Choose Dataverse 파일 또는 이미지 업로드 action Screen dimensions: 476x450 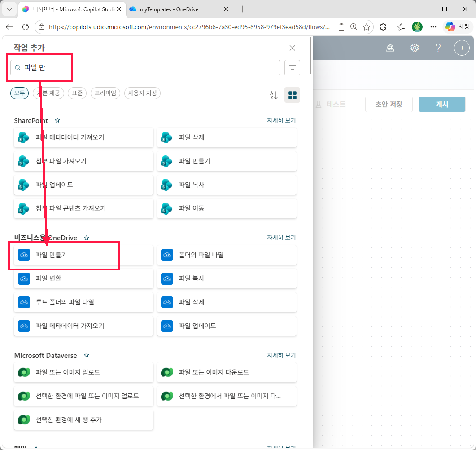83,372
